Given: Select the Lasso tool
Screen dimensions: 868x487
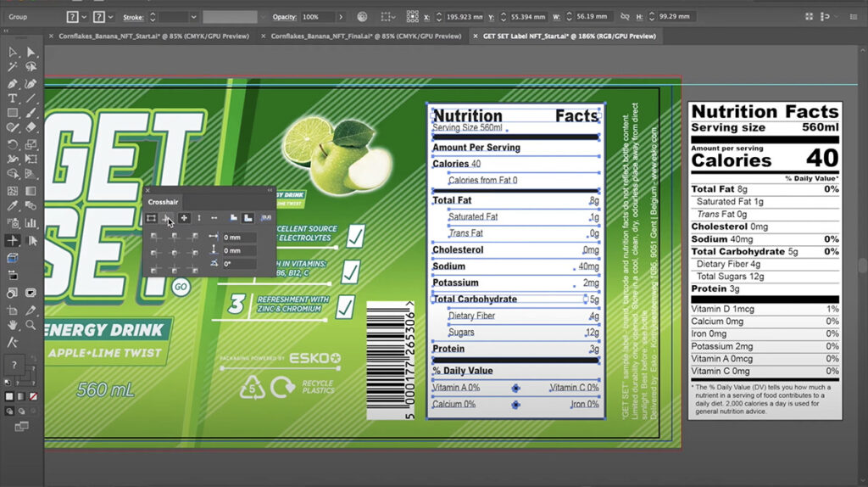Looking at the screenshot, I should click(x=31, y=67).
